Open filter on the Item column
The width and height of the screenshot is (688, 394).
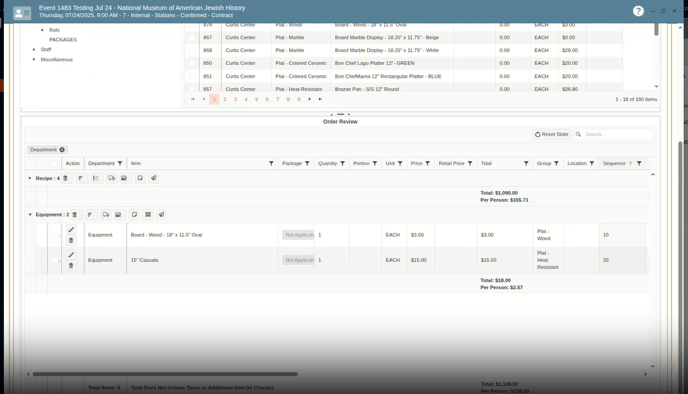click(x=271, y=163)
